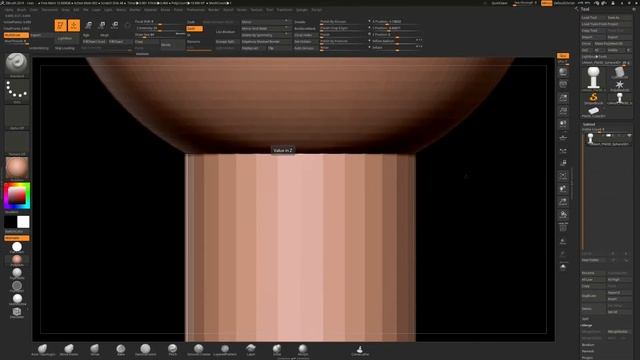
Task: Select the Layer brush on bottom shelf
Action: pos(251,349)
